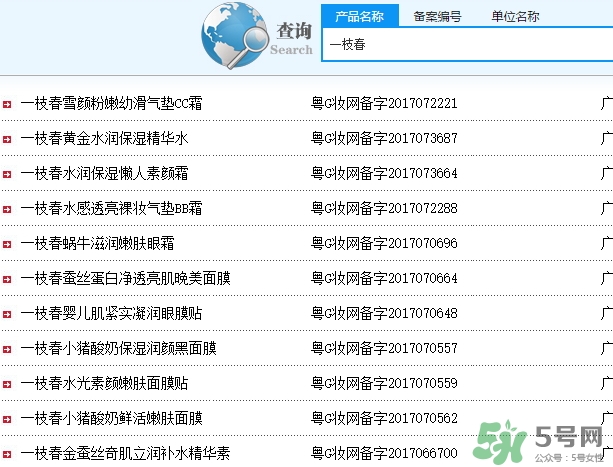The height and width of the screenshot is (467, 613).
Task: Open product 一枝春小猪酸奶鲜活嫩肤面膜
Action: point(112,418)
